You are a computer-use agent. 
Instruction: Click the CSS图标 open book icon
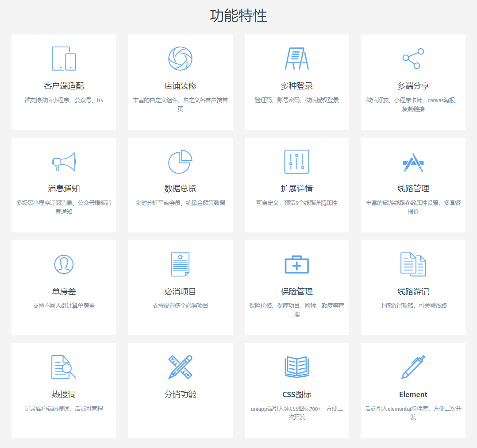[x=296, y=367]
